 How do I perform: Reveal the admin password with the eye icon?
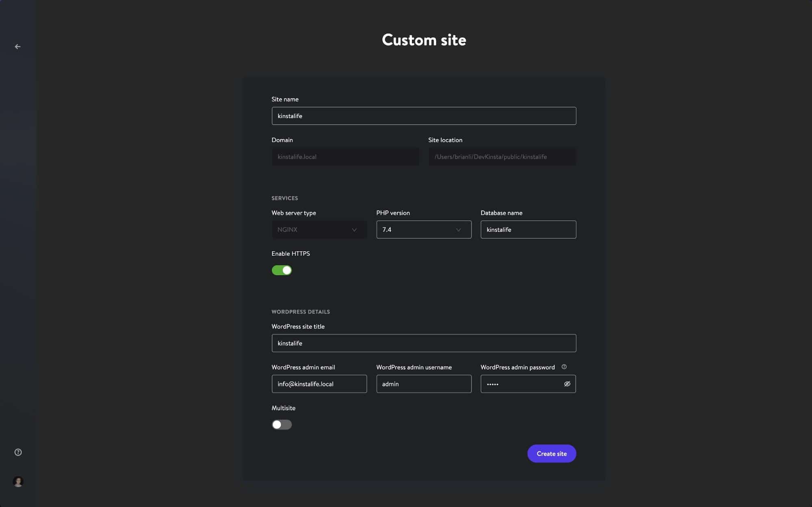click(x=567, y=384)
